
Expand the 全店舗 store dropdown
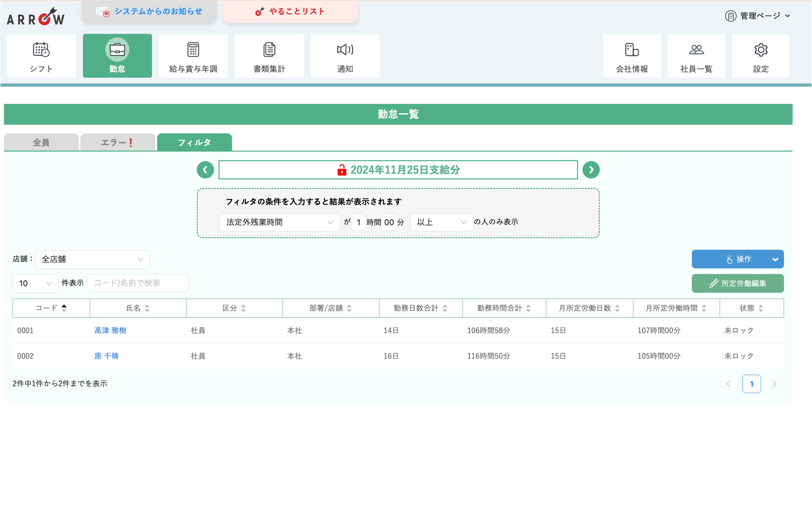(x=92, y=260)
